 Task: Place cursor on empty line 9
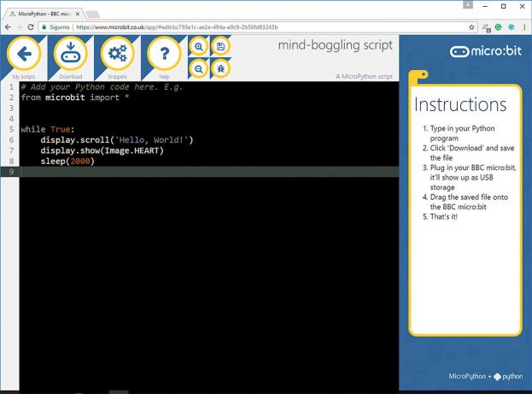(x=171, y=172)
